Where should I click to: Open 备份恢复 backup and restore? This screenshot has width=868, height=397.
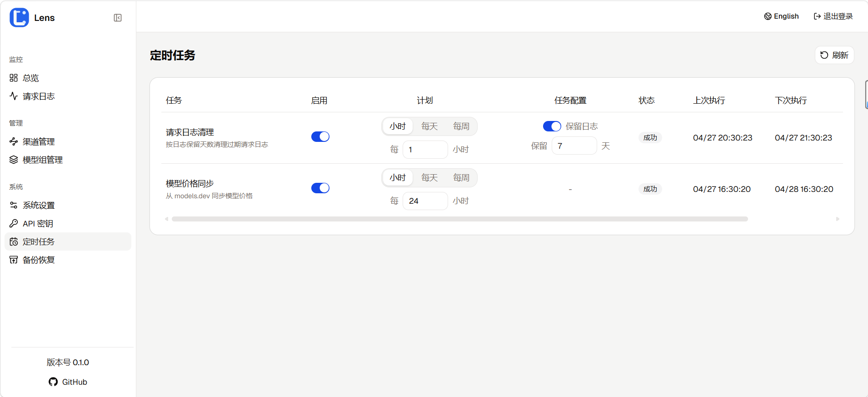click(39, 260)
